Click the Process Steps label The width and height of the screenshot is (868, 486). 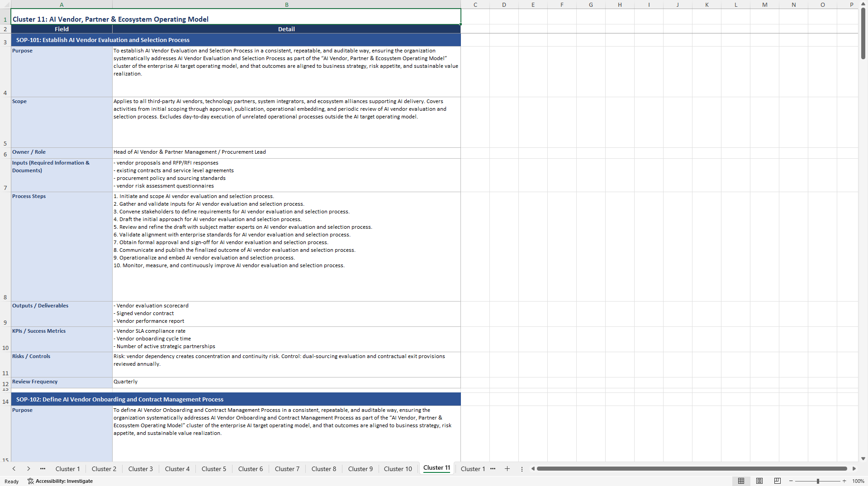tap(62, 246)
